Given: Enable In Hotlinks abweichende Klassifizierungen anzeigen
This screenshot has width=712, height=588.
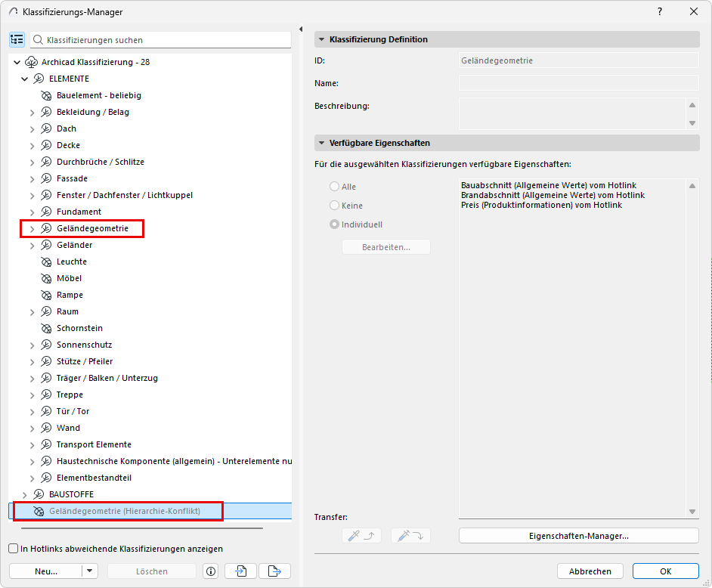Looking at the screenshot, I should click(14, 549).
